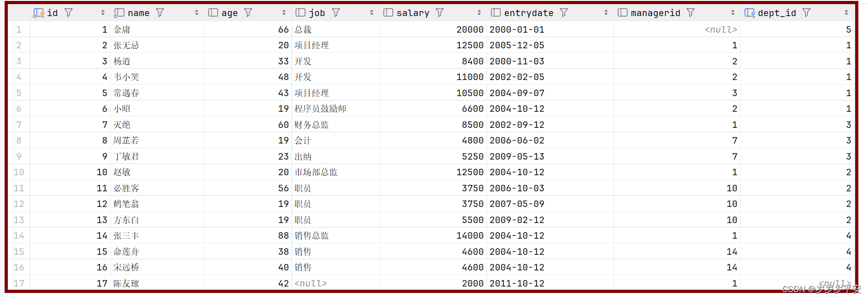Open filter for age column
Image resolution: width=868 pixels, height=298 pixels.
pos(248,13)
